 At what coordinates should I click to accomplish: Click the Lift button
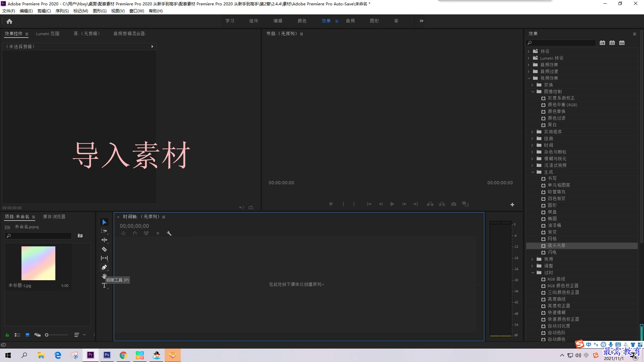(x=430, y=204)
